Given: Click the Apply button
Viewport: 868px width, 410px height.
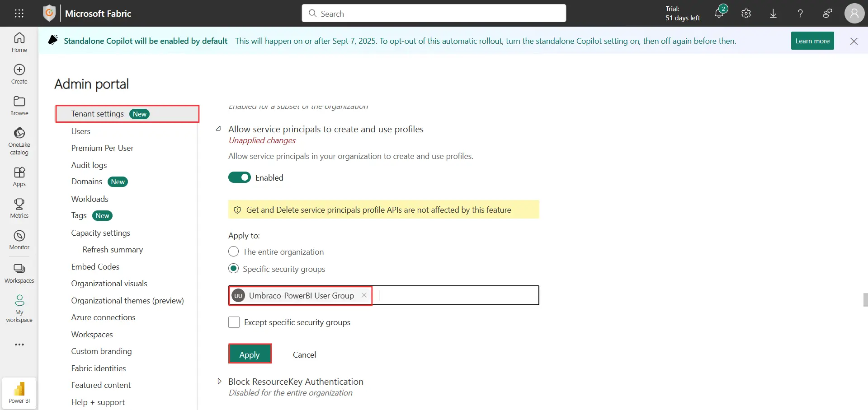Looking at the screenshot, I should click(x=250, y=354).
